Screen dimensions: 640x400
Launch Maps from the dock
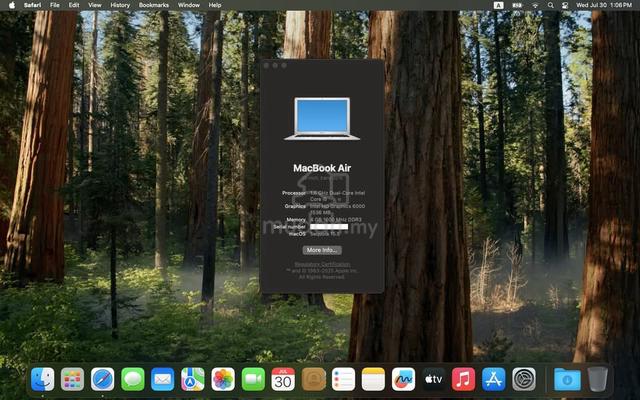click(193, 379)
